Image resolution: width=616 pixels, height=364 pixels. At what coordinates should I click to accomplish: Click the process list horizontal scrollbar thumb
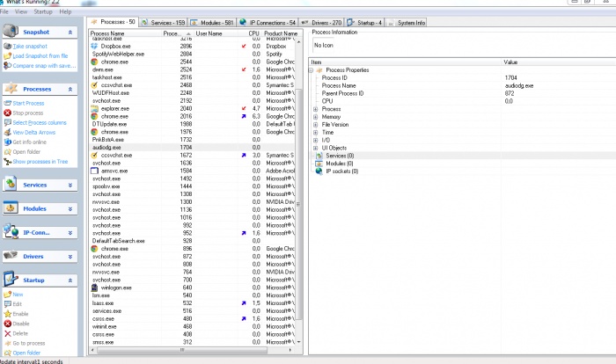pyautogui.click(x=182, y=349)
